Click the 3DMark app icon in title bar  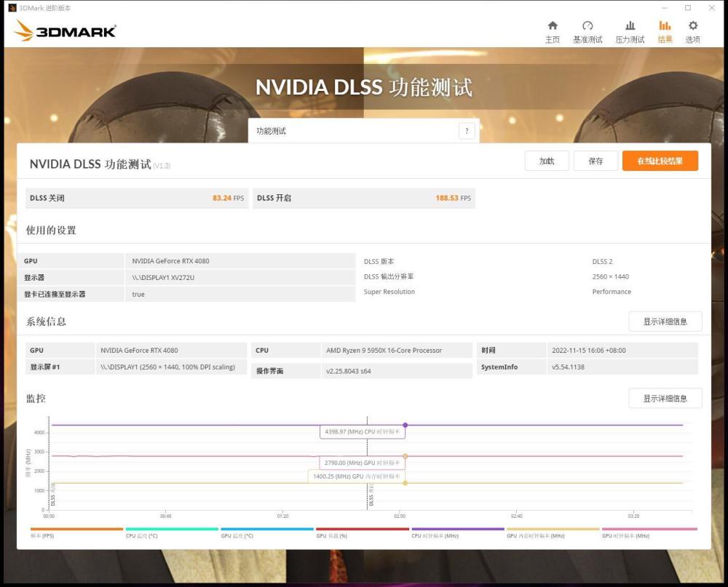[12, 8]
